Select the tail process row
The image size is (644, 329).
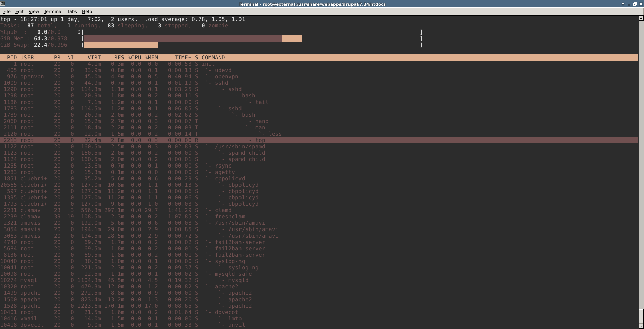tap(319, 102)
